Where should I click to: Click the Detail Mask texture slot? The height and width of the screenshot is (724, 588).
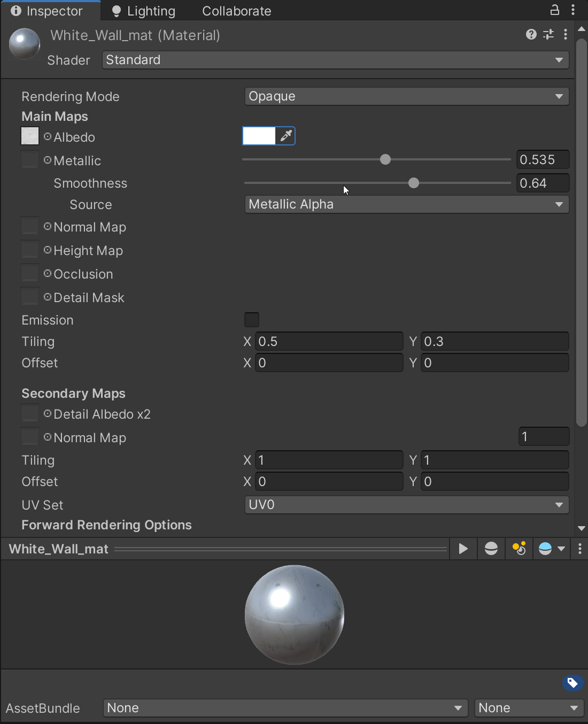click(30, 296)
